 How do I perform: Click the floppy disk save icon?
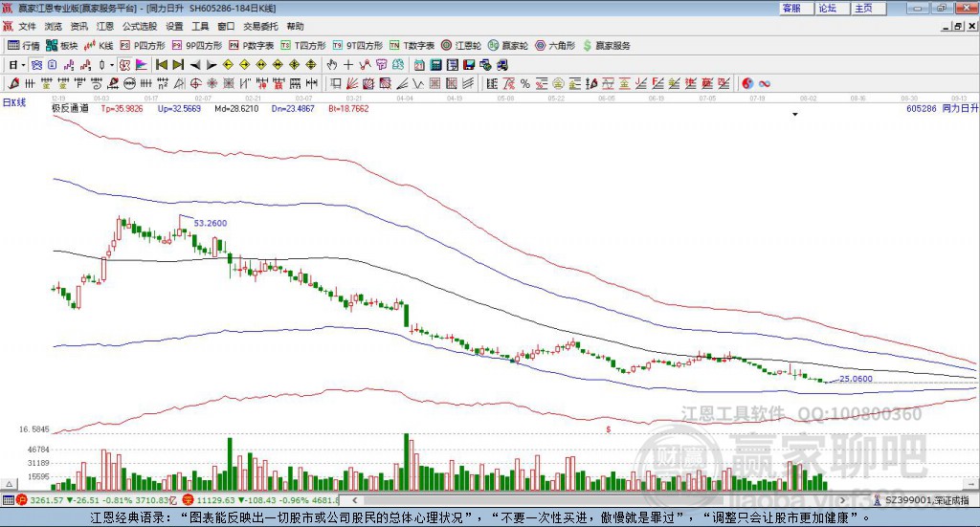469,65
